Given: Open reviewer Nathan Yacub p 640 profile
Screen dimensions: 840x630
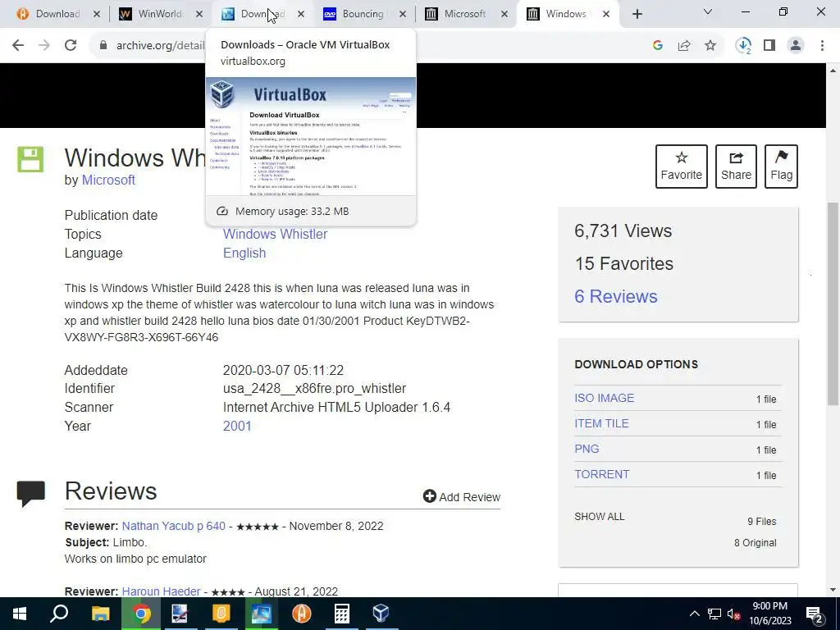Looking at the screenshot, I should (x=174, y=526).
